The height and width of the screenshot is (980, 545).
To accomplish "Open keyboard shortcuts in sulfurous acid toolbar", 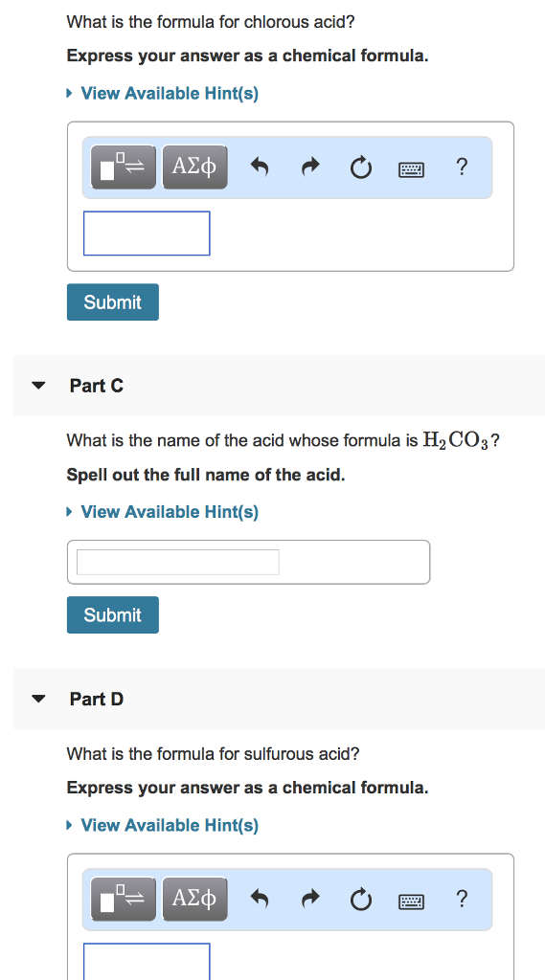I will pos(411,900).
